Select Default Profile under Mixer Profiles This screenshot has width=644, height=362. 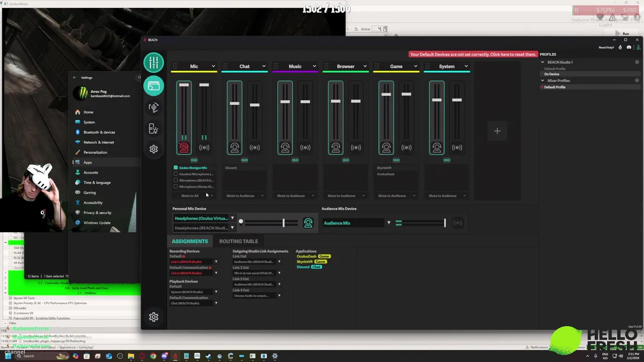554,87
